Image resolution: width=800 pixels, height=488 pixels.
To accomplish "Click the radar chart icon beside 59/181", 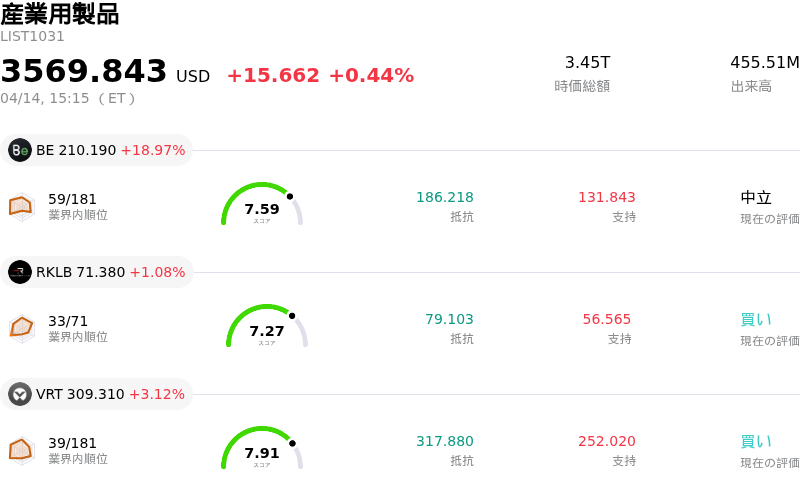I will tap(22, 206).
